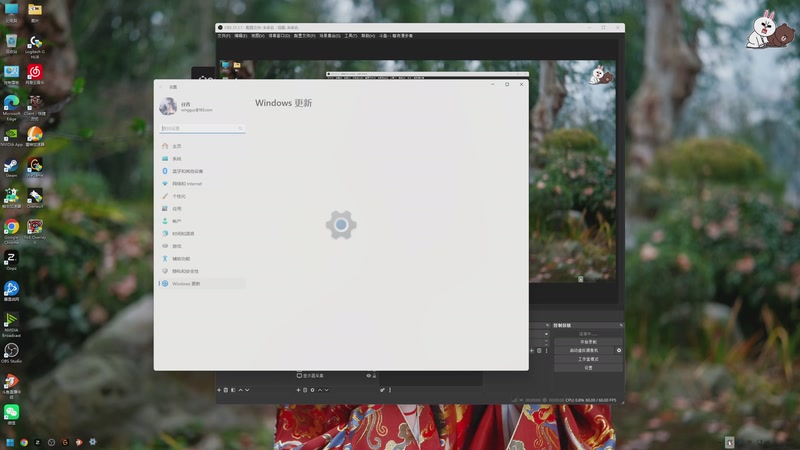Open scene filters icon in OBS scenes toolbar
Viewport: 800px width, 450px height.
pos(233,390)
